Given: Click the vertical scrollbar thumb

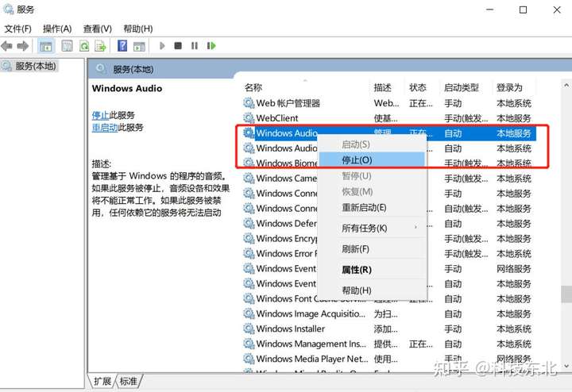Looking at the screenshot, I should point(566,294).
